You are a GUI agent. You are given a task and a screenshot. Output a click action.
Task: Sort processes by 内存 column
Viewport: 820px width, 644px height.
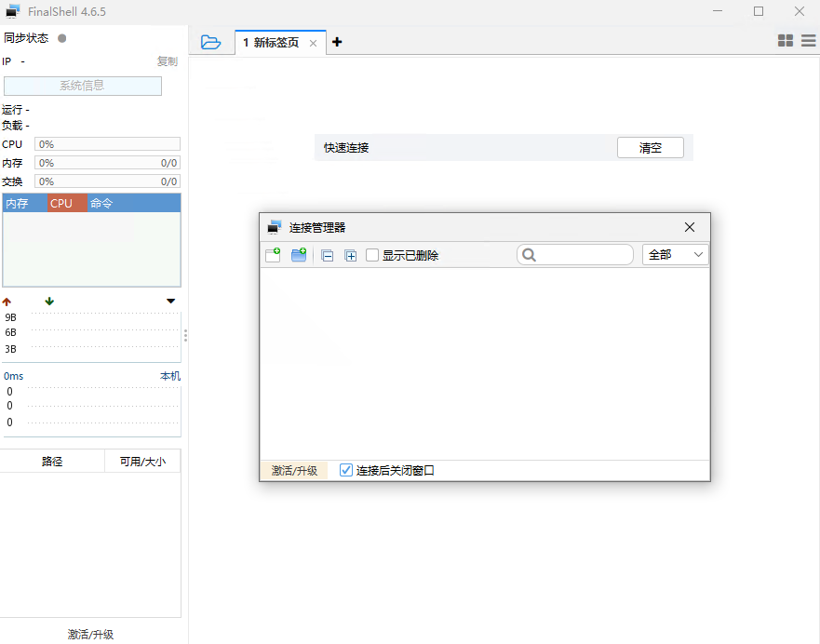pos(25,203)
